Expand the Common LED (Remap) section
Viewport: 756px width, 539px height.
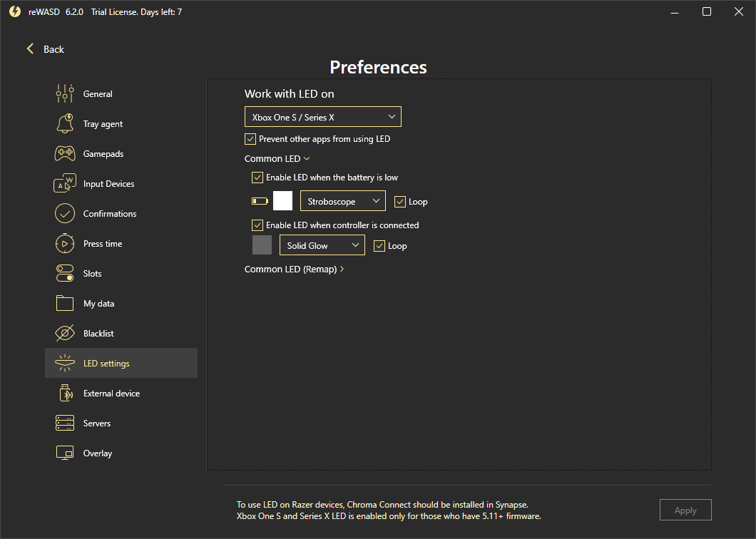coord(294,269)
